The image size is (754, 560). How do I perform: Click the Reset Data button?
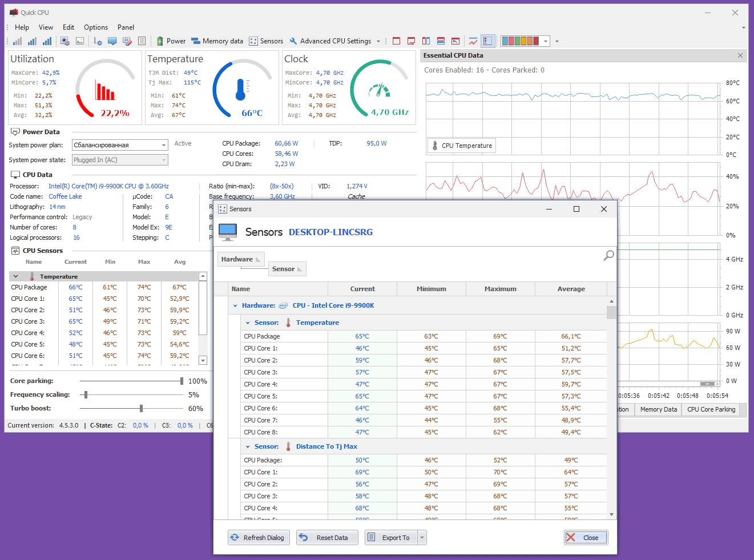coord(327,538)
